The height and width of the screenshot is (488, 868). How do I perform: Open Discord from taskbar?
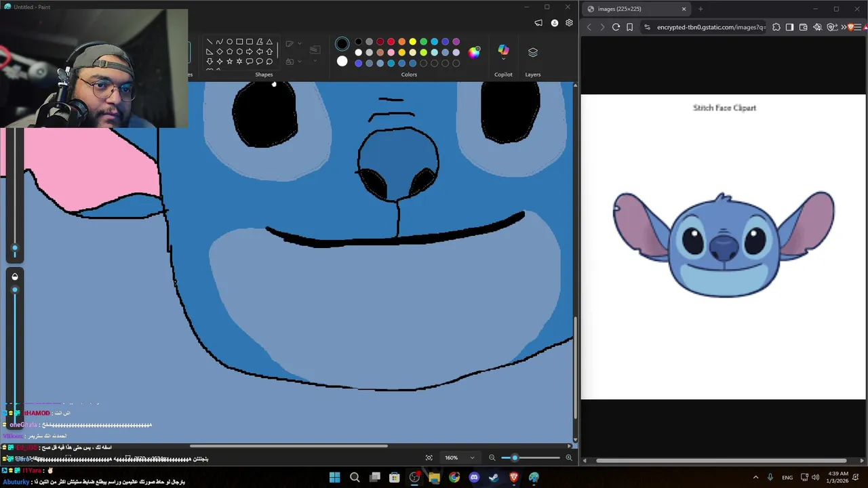(x=474, y=478)
